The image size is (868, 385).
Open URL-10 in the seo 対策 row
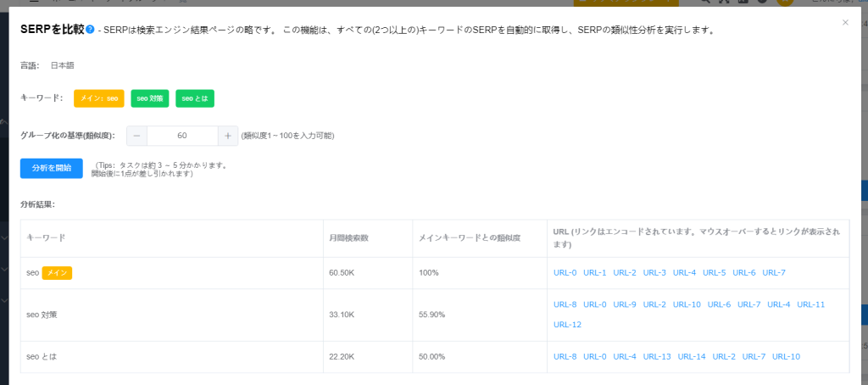pos(687,304)
